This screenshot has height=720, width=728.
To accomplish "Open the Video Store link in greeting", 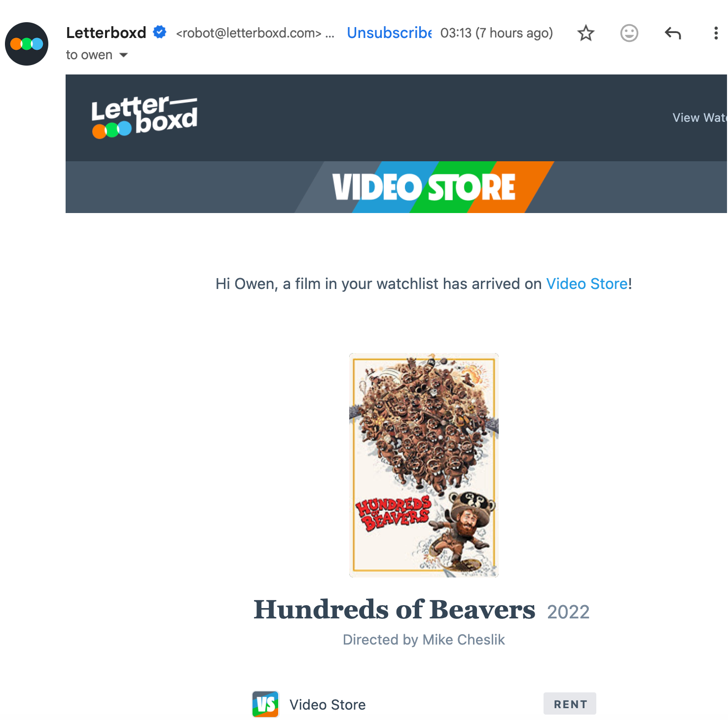I will pos(586,284).
